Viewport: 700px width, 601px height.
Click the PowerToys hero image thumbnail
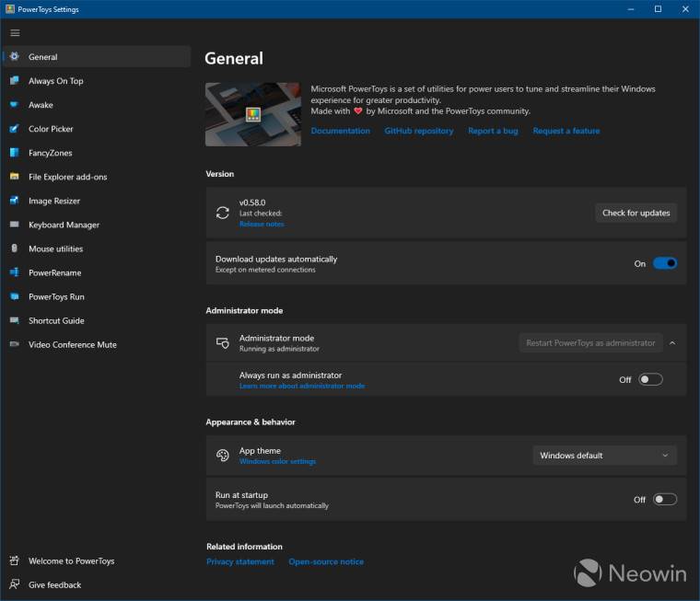click(x=252, y=114)
